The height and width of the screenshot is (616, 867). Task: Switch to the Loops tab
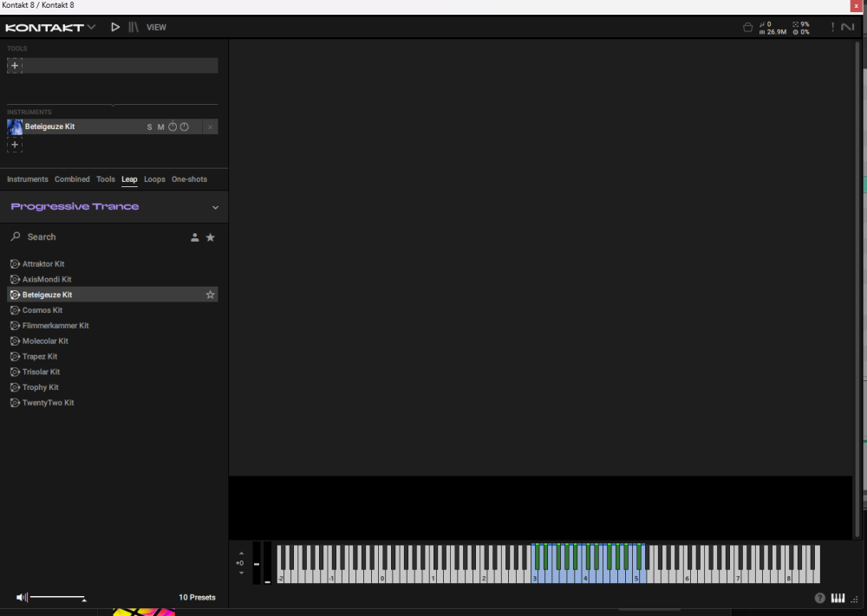point(154,179)
